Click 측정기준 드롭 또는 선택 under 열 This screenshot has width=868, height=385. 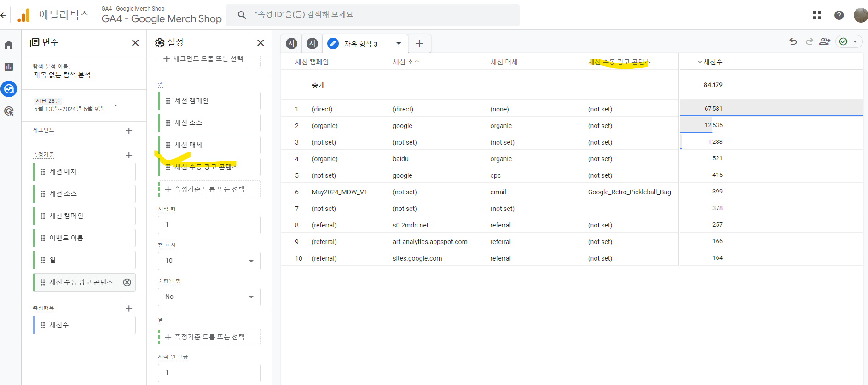(209, 337)
